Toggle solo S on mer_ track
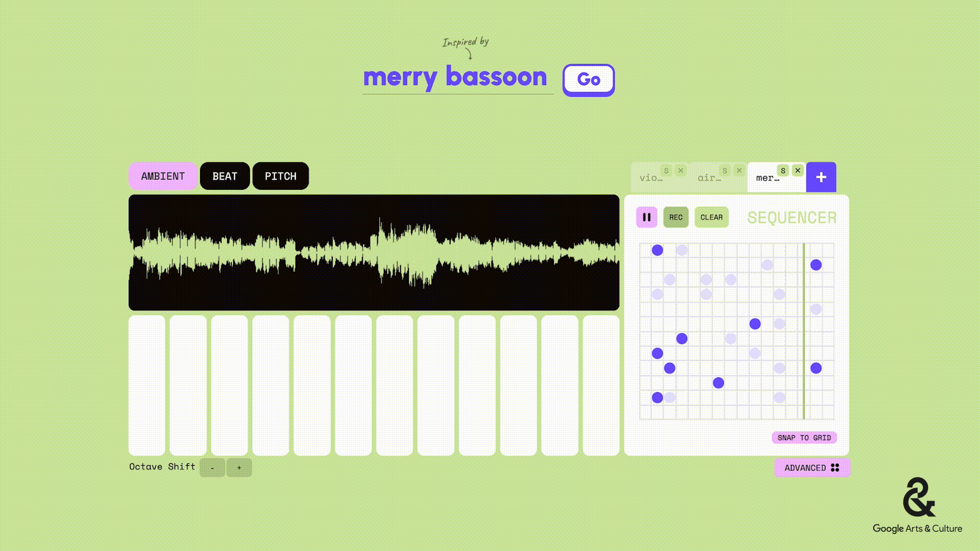980x551 pixels. tap(783, 170)
